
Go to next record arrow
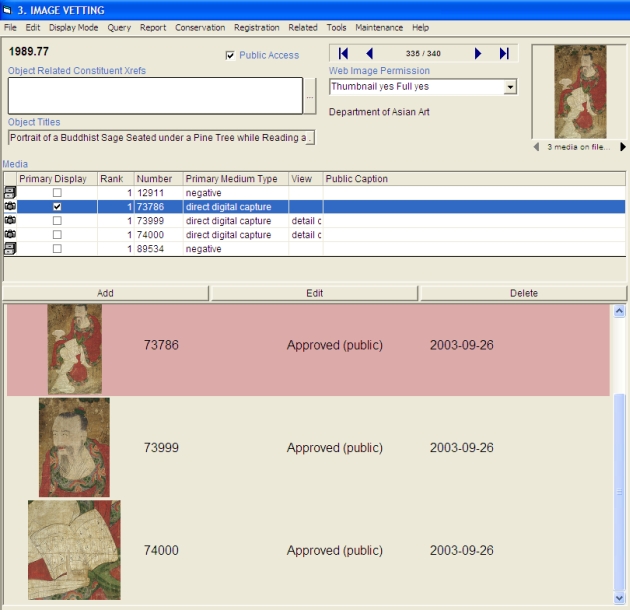478,54
